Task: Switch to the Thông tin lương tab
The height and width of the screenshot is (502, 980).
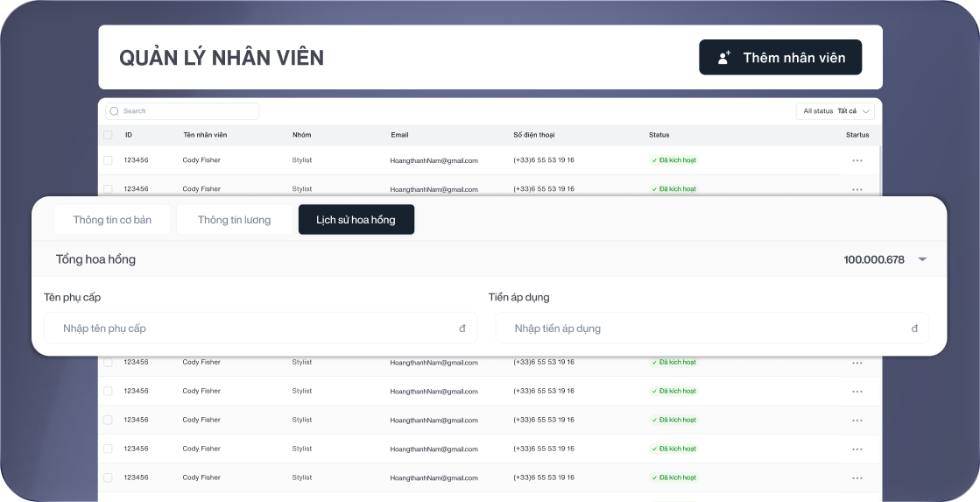Action: (x=234, y=220)
